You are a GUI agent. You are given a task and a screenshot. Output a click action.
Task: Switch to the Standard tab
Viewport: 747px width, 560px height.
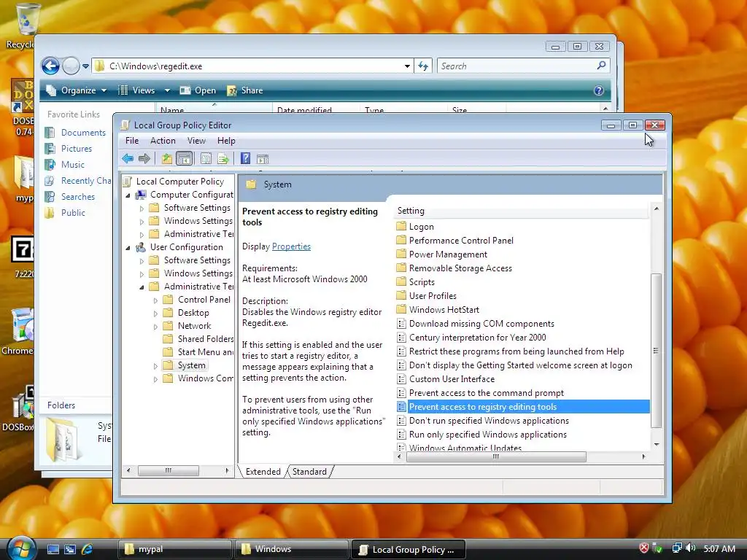point(309,472)
